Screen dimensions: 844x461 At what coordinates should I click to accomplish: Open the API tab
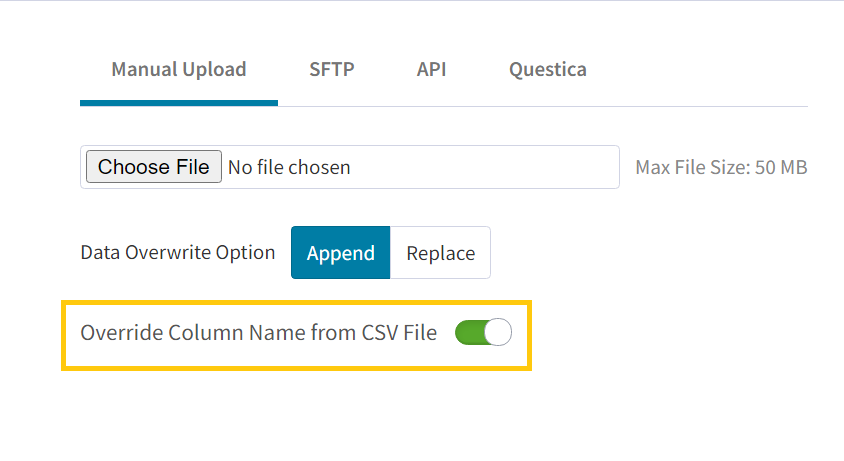(x=431, y=70)
